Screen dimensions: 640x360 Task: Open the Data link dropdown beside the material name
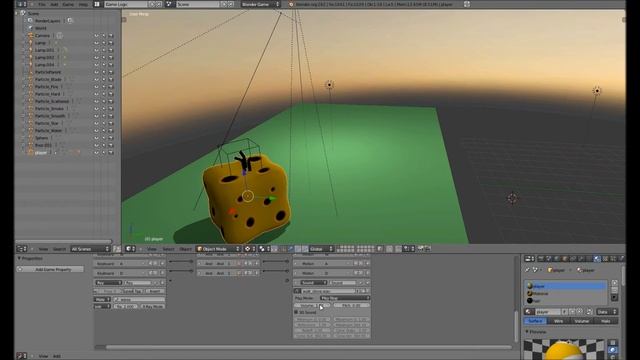(606, 312)
